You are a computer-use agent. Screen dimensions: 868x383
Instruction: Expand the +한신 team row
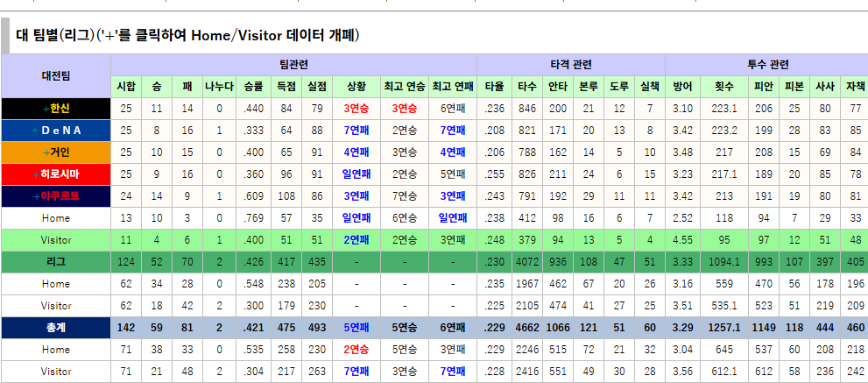[x=56, y=109]
